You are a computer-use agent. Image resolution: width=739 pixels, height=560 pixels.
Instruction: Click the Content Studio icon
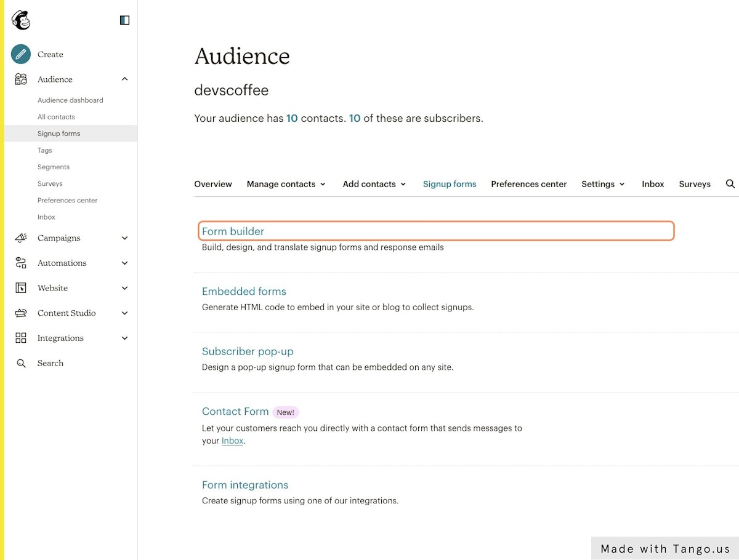click(x=21, y=313)
